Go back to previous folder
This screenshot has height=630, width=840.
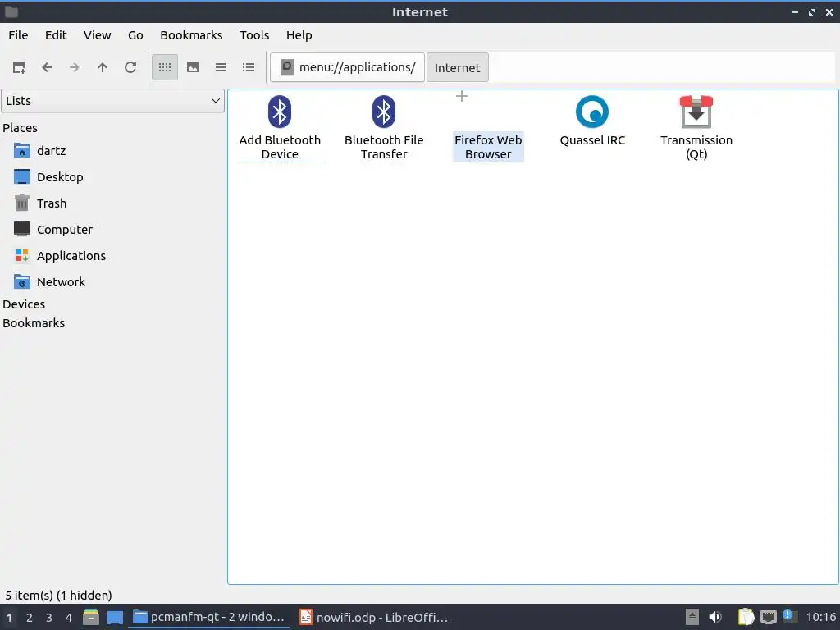tap(47, 67)
